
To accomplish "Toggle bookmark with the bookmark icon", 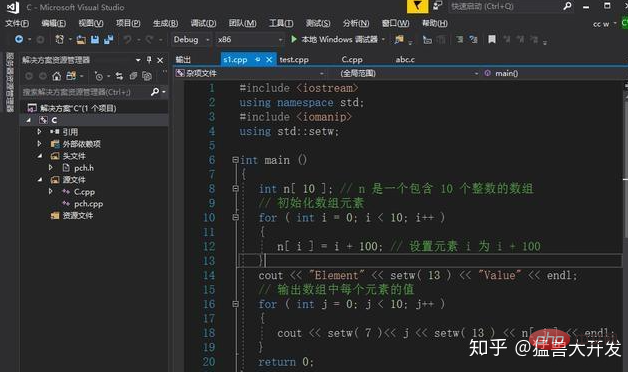I will click(x=491, y=39).
